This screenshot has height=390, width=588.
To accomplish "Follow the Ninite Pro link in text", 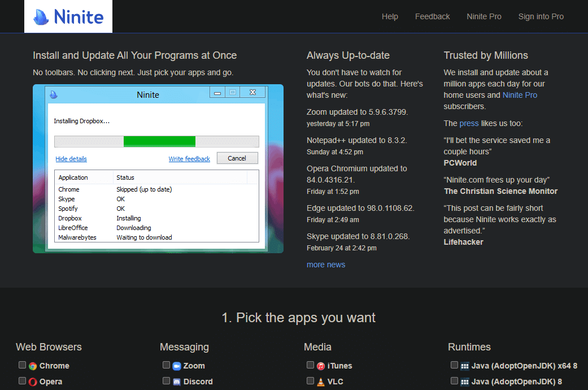I will (x=520, y=95).
